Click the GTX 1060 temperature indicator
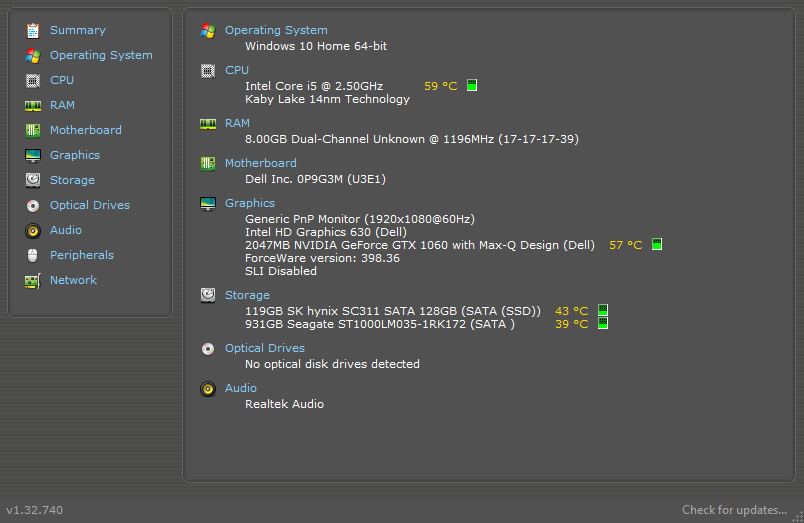Screen dimensions: 804x523 tap(626, 245)
